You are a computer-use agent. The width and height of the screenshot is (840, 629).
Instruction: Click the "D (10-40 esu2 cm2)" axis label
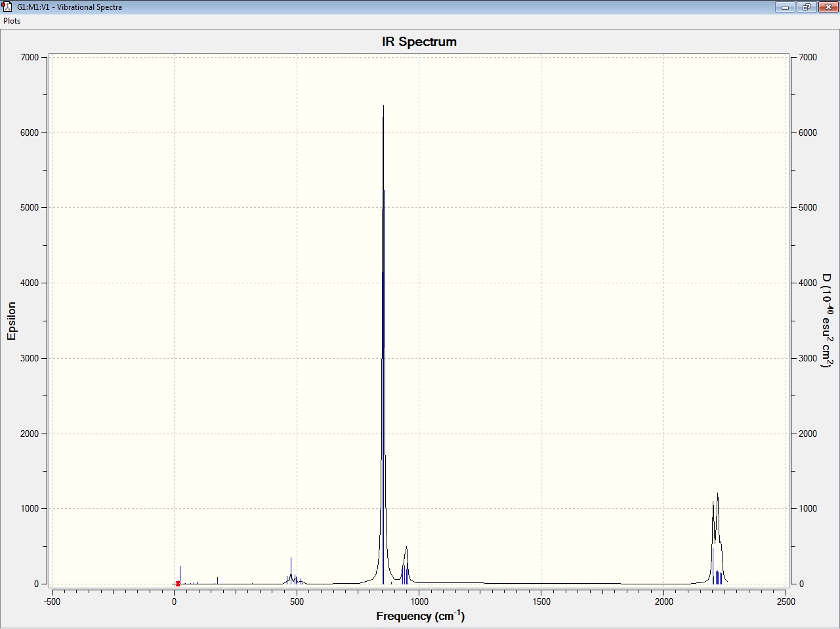828,321
